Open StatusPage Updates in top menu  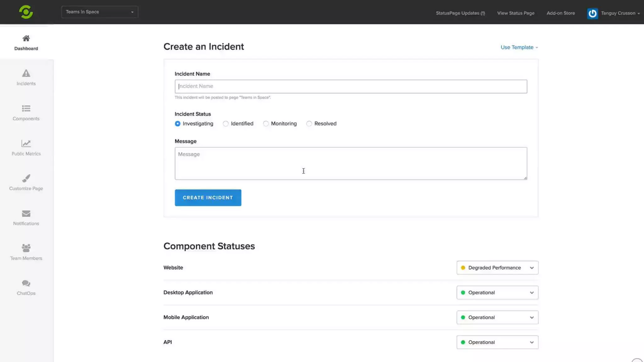coord(460,13)
